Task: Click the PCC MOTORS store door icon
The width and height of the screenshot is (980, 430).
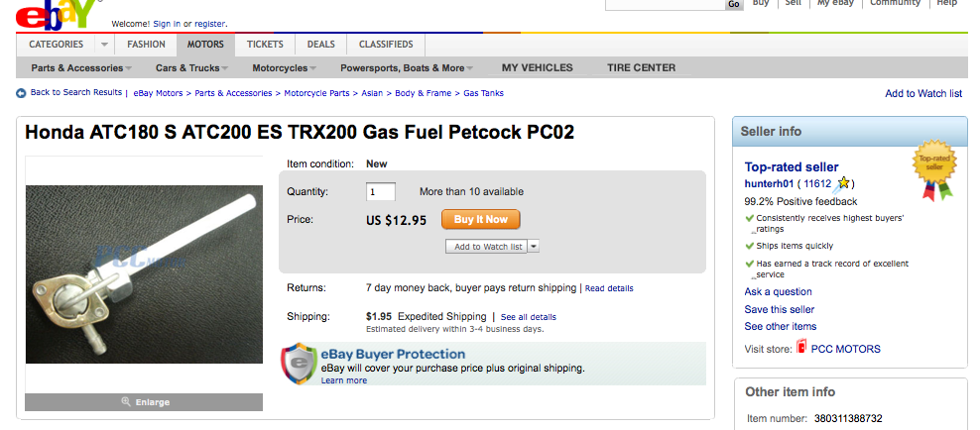Action: [x=801, y=347]
